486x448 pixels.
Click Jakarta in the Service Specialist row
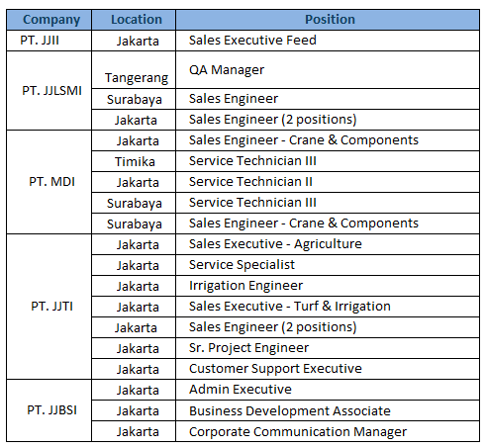pos(134,265)
